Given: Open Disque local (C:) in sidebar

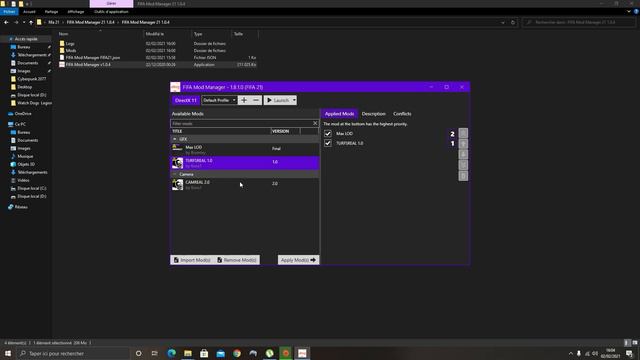Looking at the screenshot, I should click(x=32, y=188).
